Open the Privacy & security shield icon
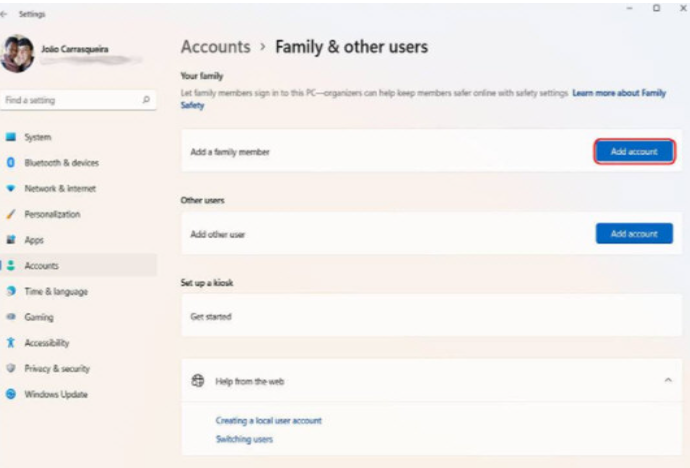 coord(11,368)
